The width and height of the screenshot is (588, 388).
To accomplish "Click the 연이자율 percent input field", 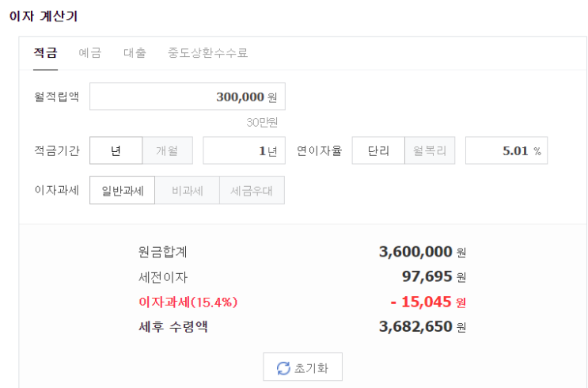I will click(x=506, y=150).
